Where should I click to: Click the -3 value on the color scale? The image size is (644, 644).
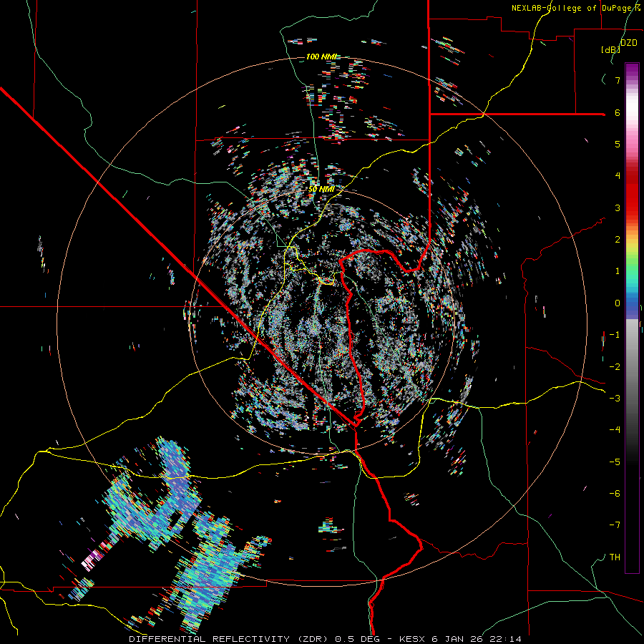(615, 399)
